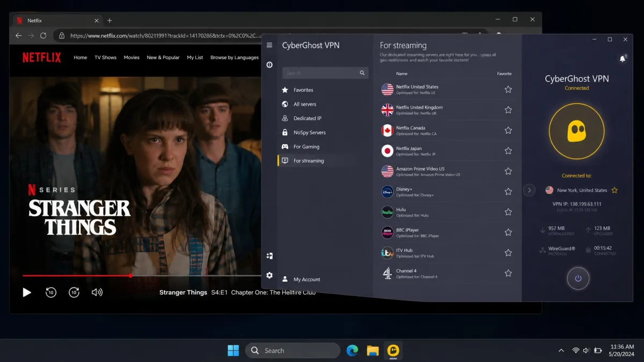Skip forward 10 seconds in Netflix player
The height and width of the screenshot is (362, 644).
tap(74, 292)
